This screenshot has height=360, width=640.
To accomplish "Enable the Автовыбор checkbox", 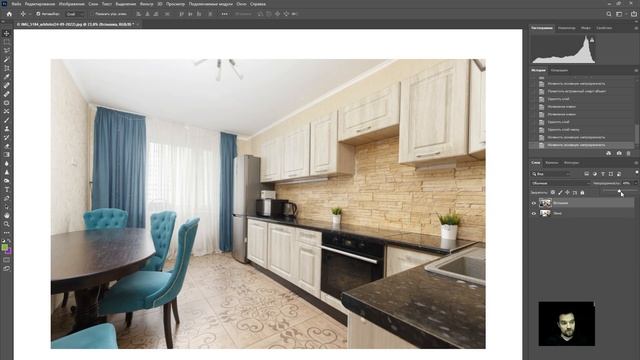I will coord(38,14).
